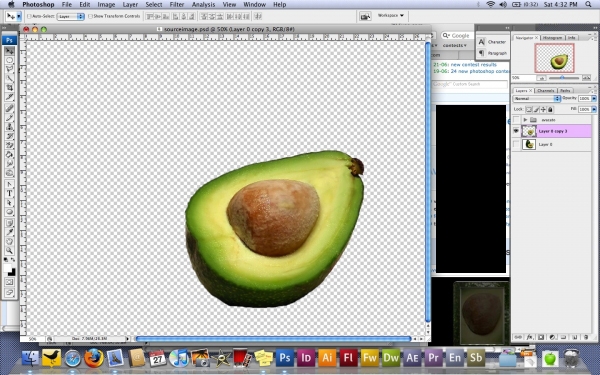Viewport: 600px width, 375px height.
Task: Select the Elliptical Marquee tool
Action: 10,60
